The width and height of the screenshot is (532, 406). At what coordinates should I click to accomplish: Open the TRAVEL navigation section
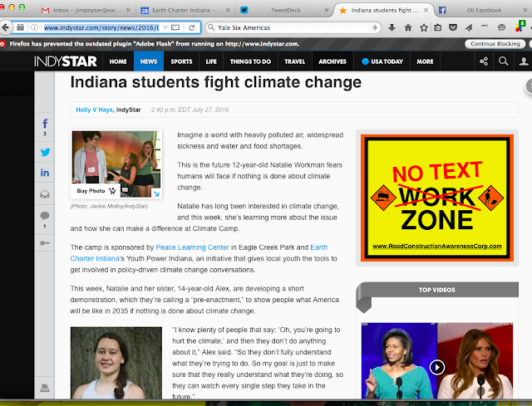click(x=294, y=61)
